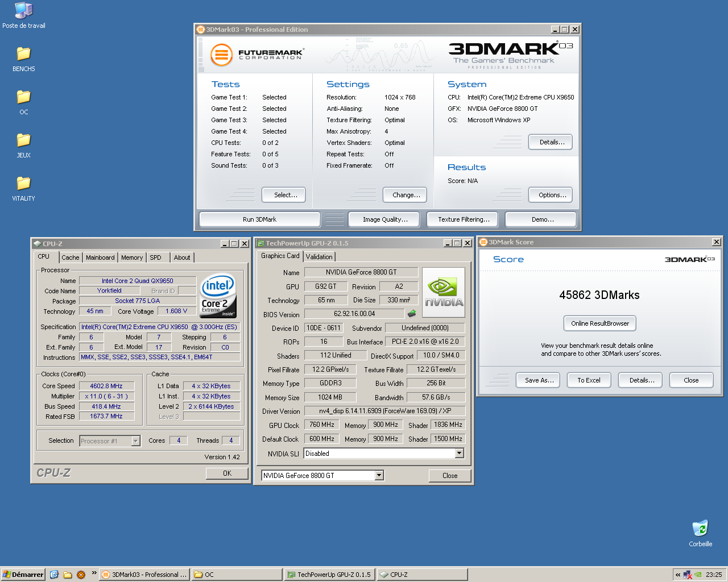The width and height of the screenshot is (728, 582).
Task: Click the GPU-Z title bar icon
Action: (x=260, y=243)
